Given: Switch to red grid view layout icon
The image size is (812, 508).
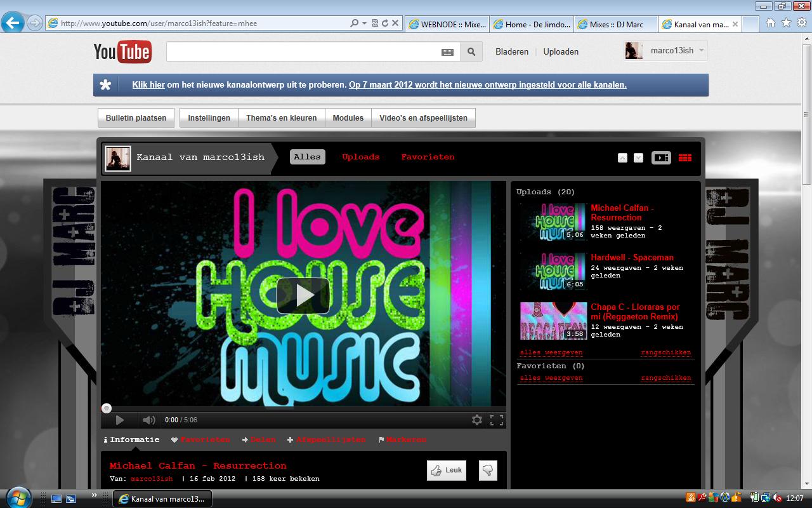Looking at the screenshot, I should point(685,158).
